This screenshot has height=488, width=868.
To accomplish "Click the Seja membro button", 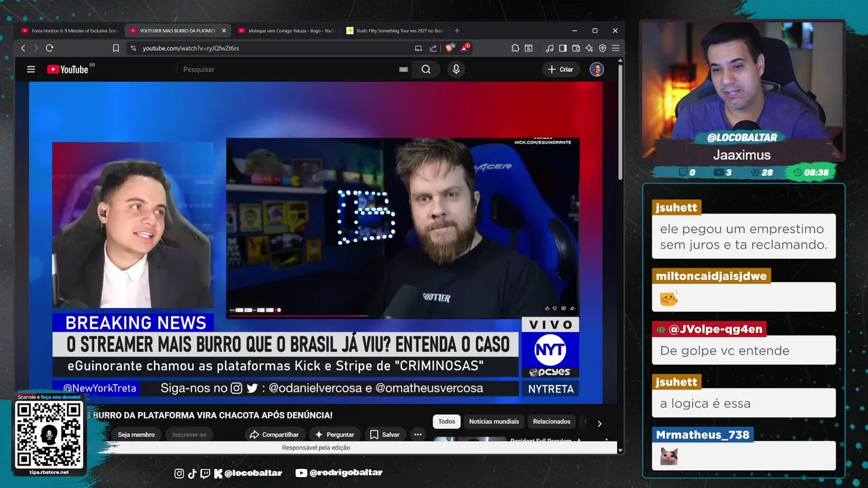I will pyautogui.click(x=136, y=434).
